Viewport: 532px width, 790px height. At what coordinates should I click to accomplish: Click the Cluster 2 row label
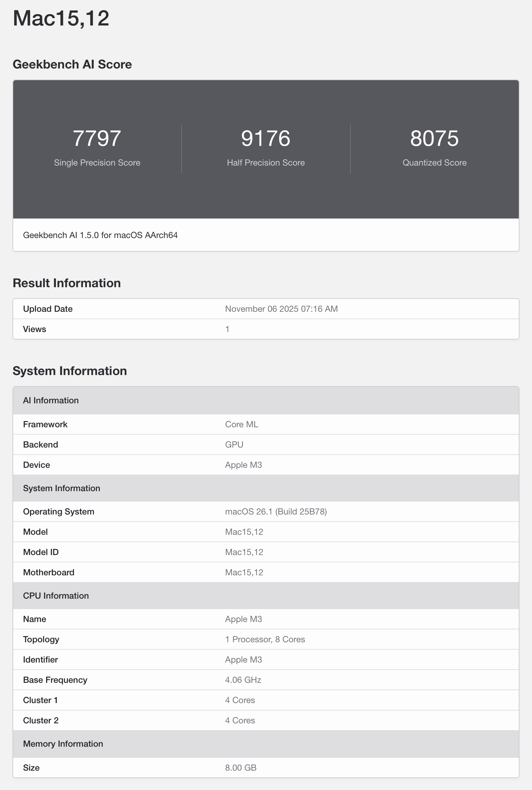41,721
